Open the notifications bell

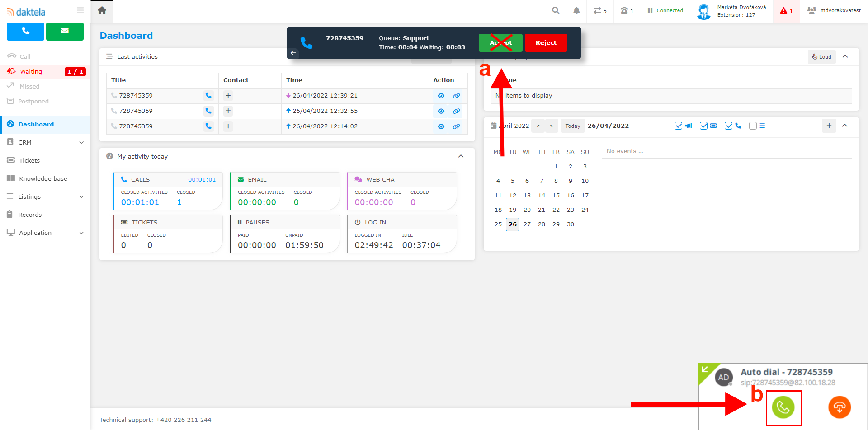click(576, 10)
